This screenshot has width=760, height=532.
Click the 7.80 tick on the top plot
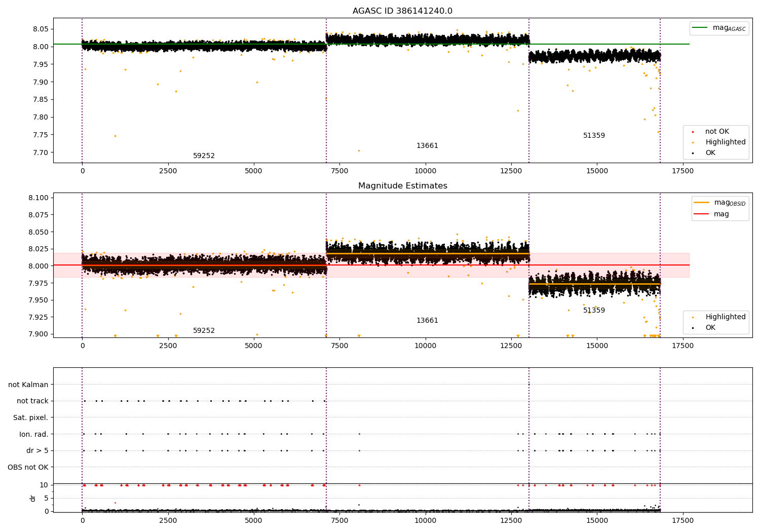(40, 118)
